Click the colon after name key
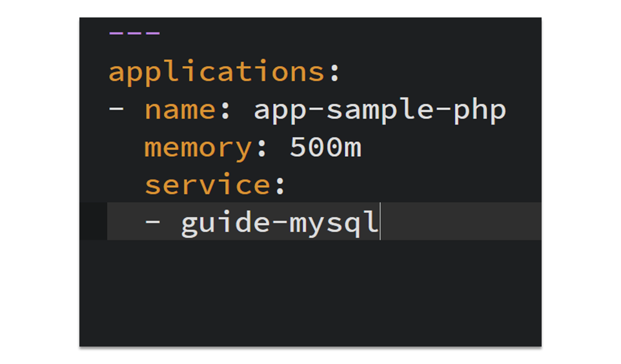Image resolution: width=621 pixels, height=364 pixels. click(225, 111)
